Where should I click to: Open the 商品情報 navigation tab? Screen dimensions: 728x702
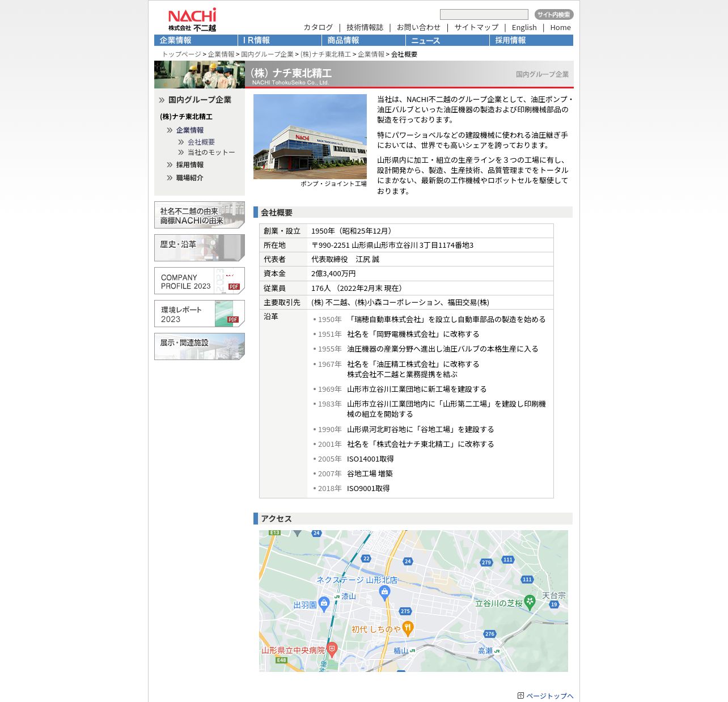pos(363,40)
